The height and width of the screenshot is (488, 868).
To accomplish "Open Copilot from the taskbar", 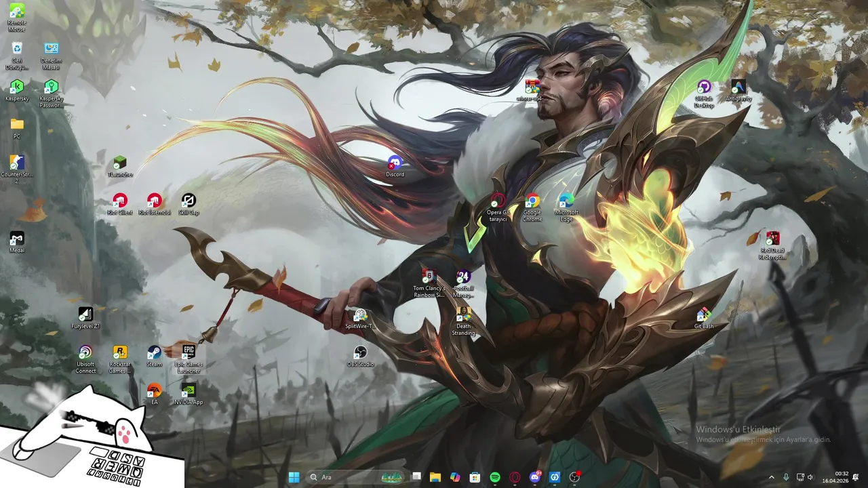I will pyautogui.click(x=455, y=477).
